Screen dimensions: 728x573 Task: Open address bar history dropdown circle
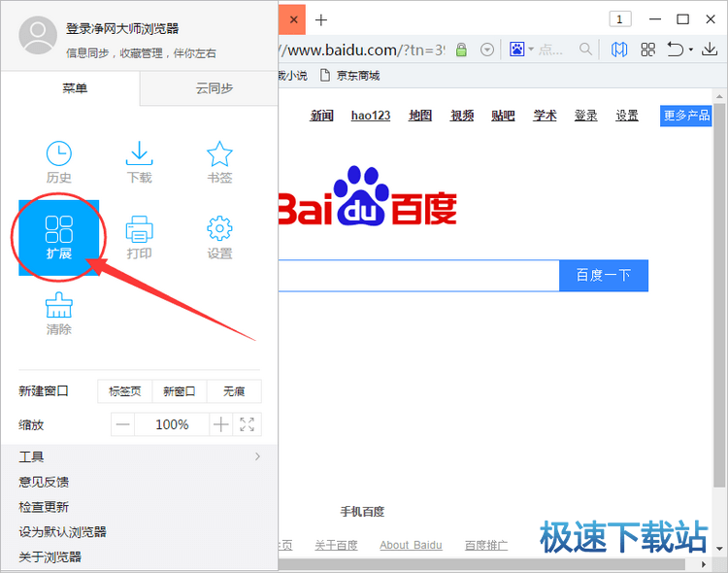click(487, 50)
